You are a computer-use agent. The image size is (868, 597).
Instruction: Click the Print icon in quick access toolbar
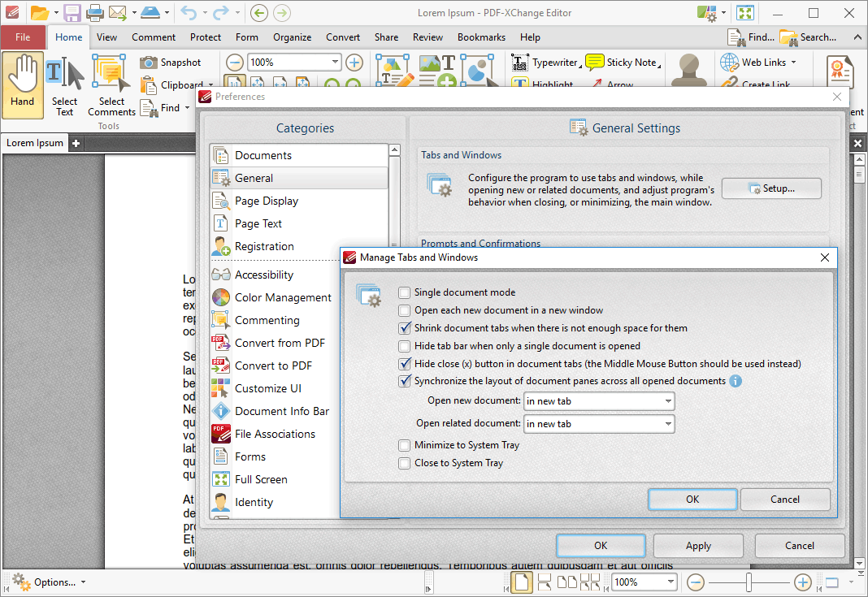[94, 12]
